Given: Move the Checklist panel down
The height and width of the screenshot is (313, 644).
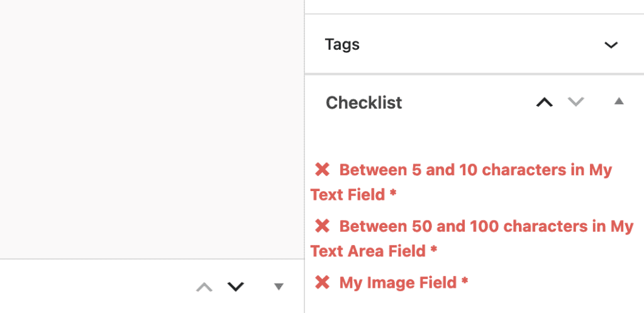Looking at the screenshot, I should click(576, 102).
